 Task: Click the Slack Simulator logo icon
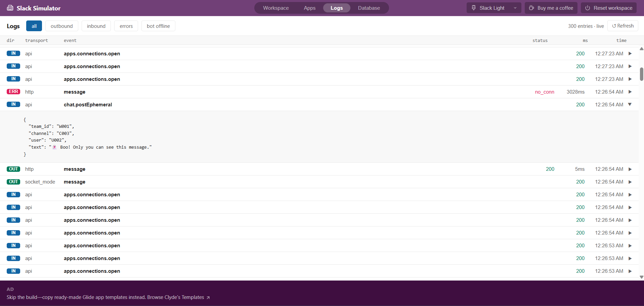[x=10, y=8]
